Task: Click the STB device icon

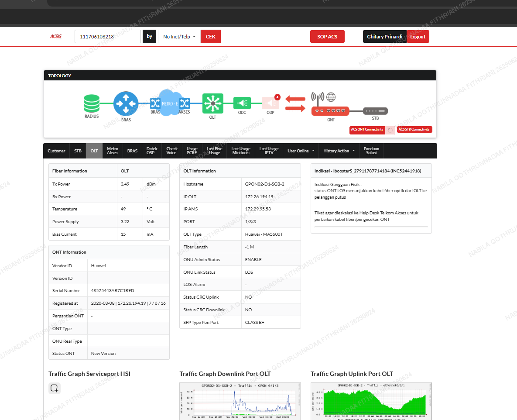Action: pos(375,111)
